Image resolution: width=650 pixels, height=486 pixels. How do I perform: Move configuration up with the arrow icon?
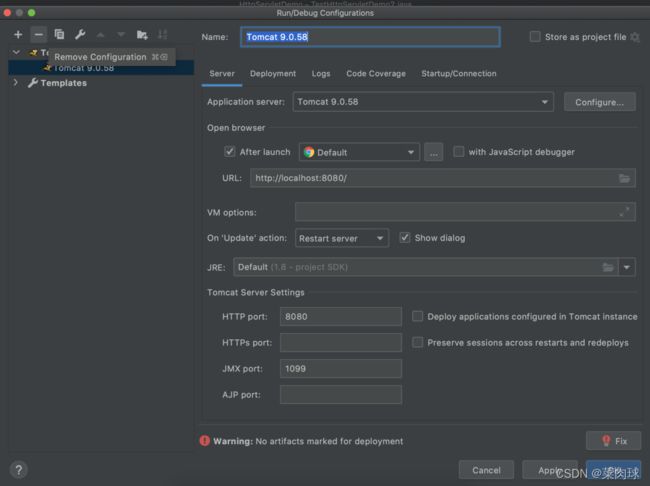[100, 34]
